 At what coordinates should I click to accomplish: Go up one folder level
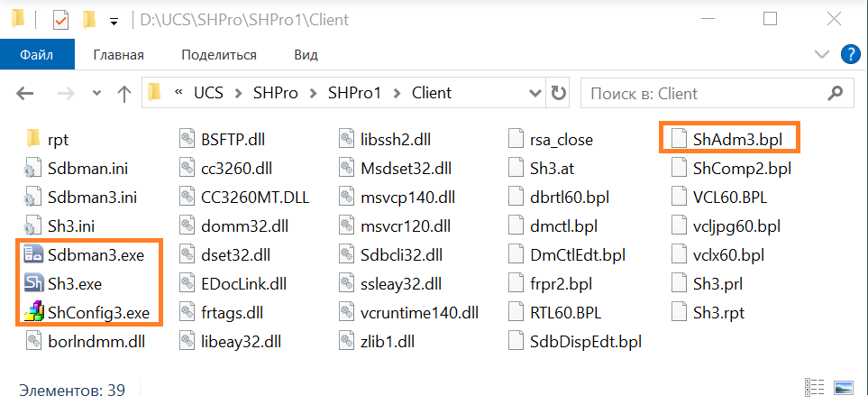pyautogui.click(x=121, y=93)
